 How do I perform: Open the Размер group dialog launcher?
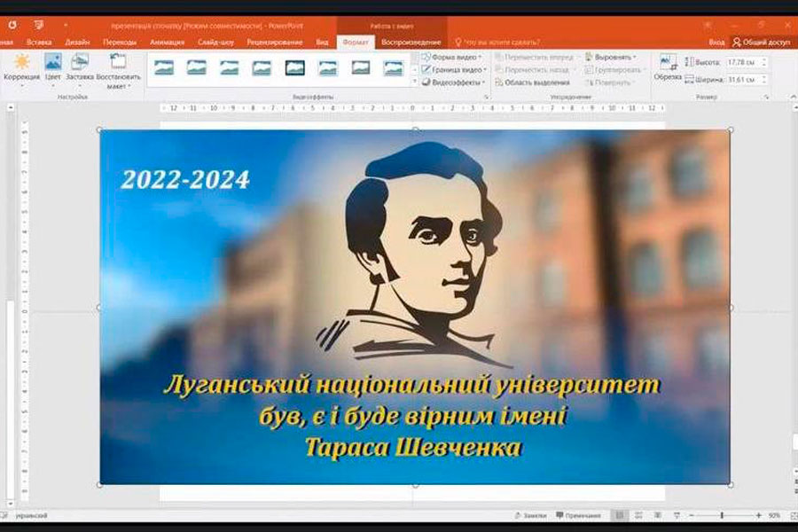tap(766, 97)
